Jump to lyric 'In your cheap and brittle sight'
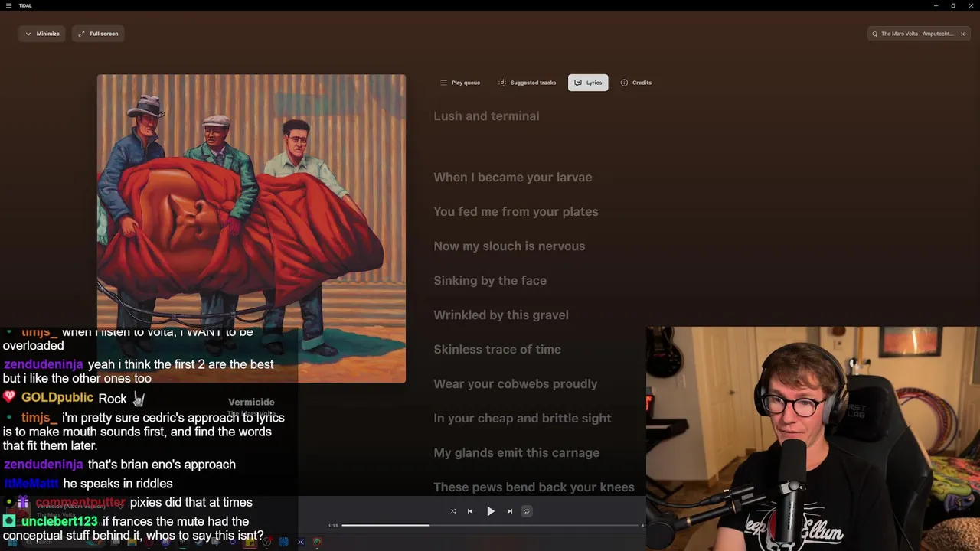The image size is (980, 551). click(x=522, y=419)
